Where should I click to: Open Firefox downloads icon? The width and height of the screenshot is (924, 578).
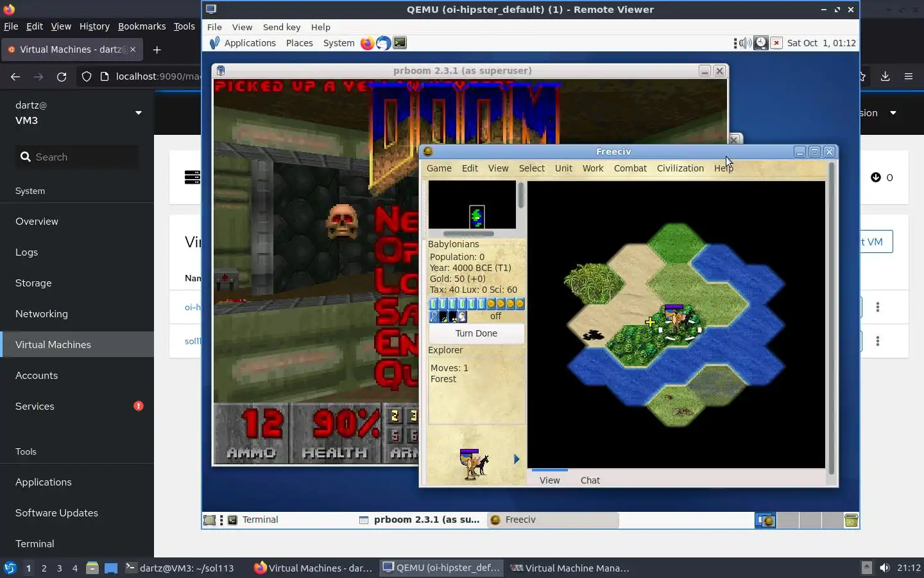[885, 76]
